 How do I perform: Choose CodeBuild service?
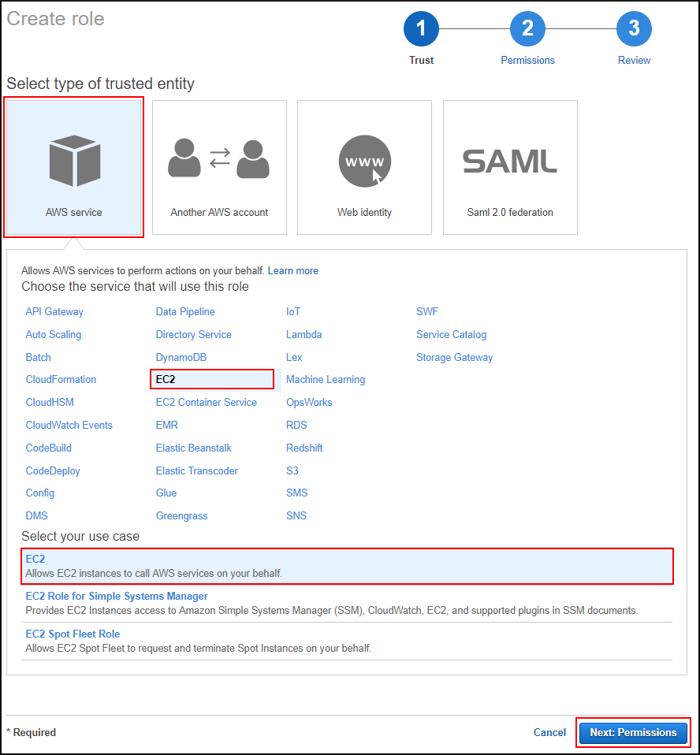[x=49, y=448]
